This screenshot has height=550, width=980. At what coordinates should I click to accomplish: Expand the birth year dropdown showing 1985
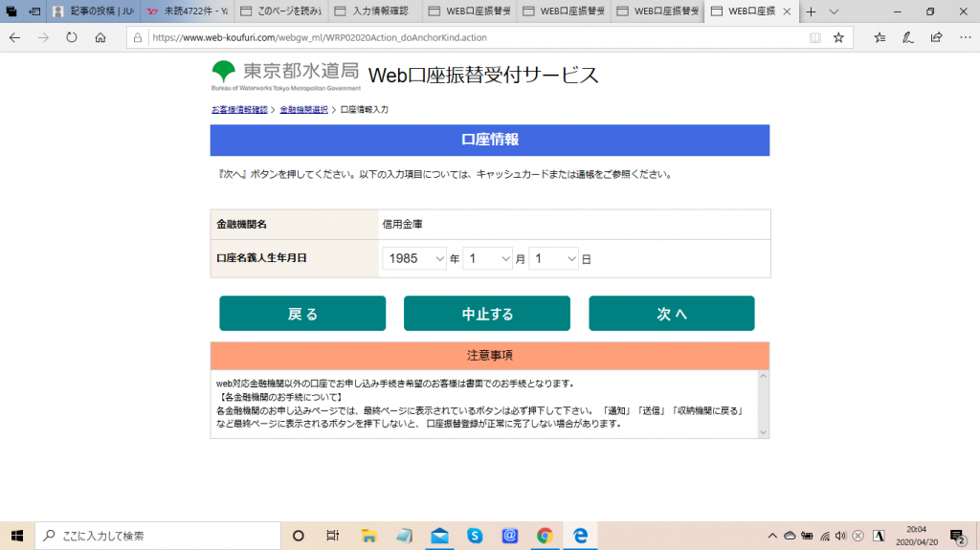point(415,258)
